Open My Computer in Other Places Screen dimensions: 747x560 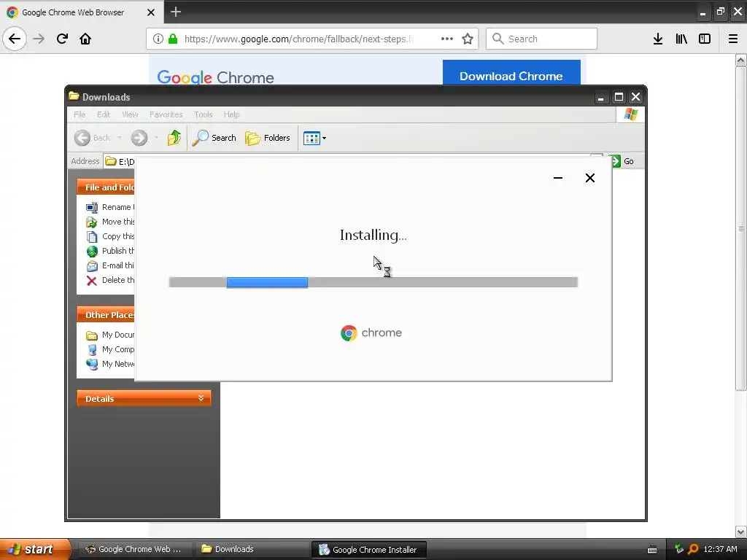tap(111, 349)
